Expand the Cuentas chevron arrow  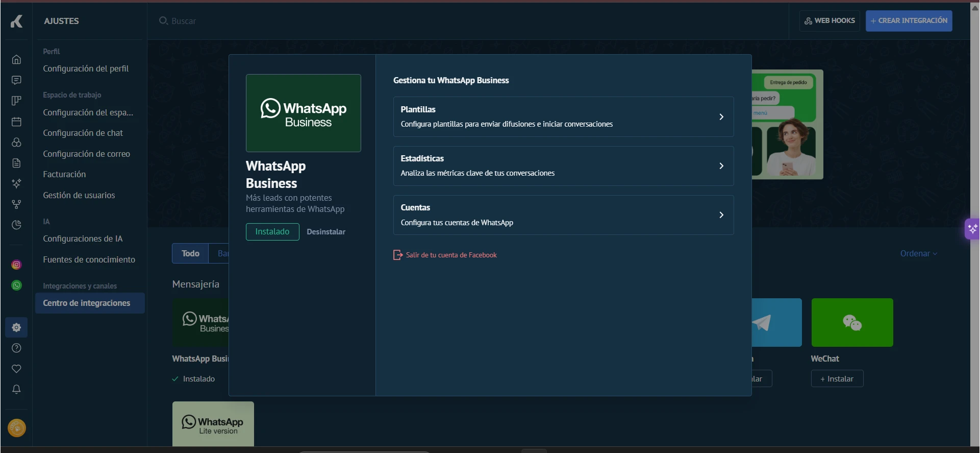tap(721, 215)
